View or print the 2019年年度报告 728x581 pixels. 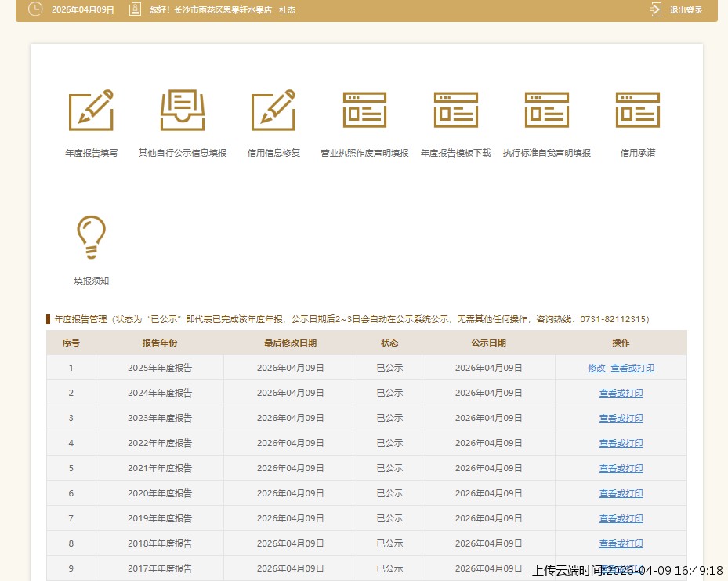[621, 518]
